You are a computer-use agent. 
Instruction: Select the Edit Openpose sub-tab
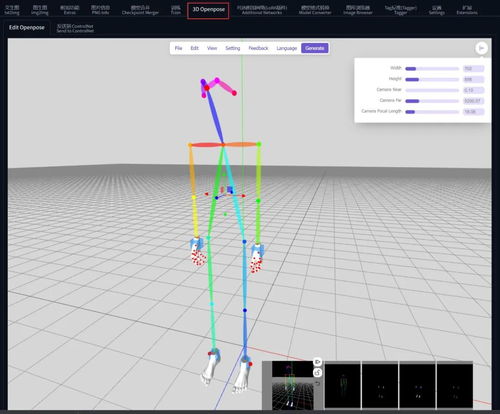coord(27,28)
